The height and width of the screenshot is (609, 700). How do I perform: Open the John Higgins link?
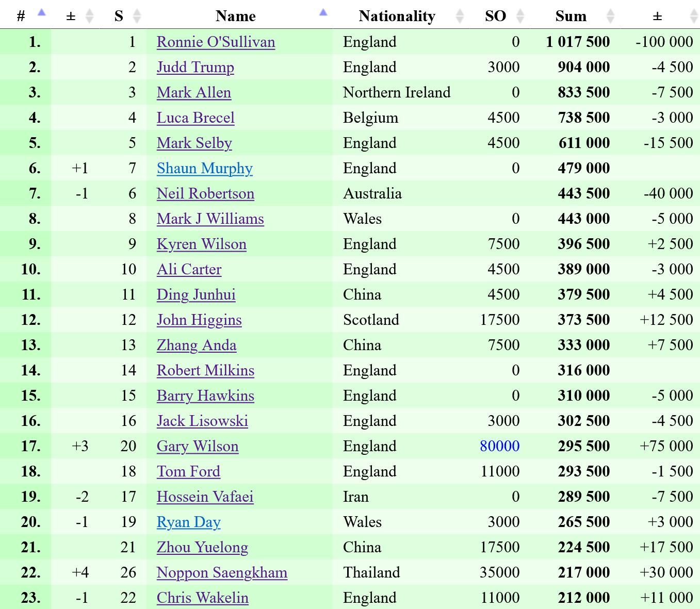click(199, 320)
